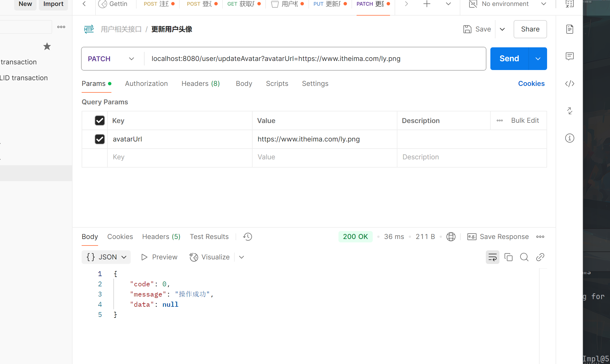Switch to request Body tab
Image resolution: width=610 pixels, height=364 pixels.
point(244,84)
